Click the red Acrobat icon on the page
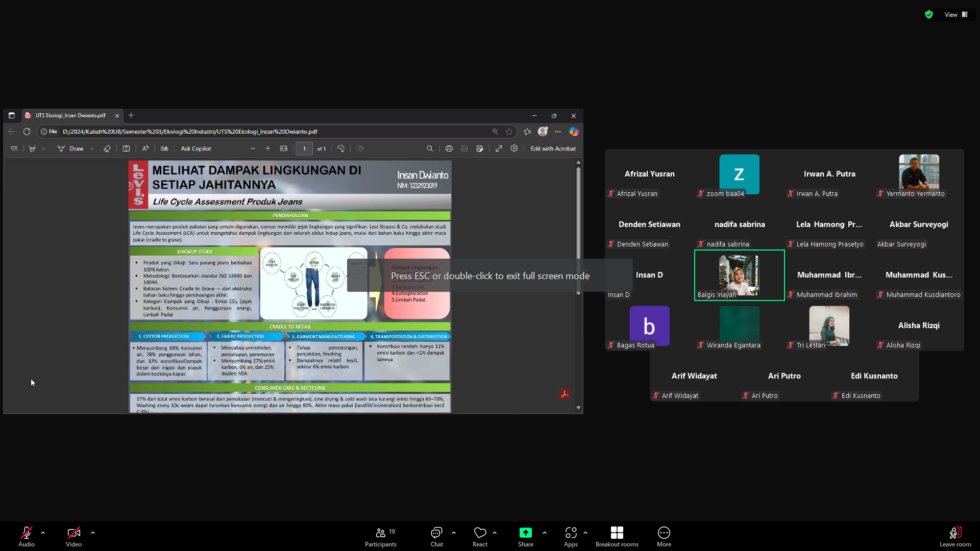This screenshot has height=551, width=980. pos(565,394)
